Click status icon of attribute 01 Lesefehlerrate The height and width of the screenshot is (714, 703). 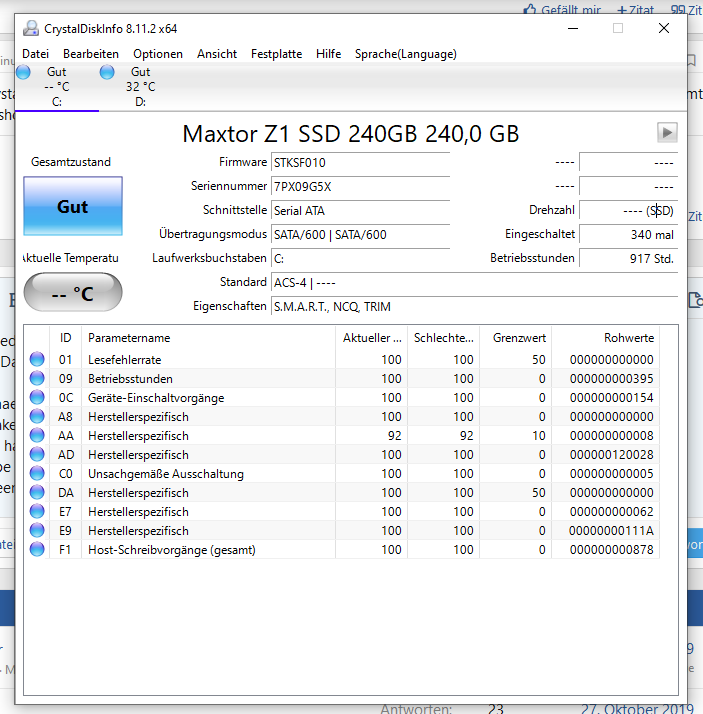pyautogui.click(x=37, y=359)
